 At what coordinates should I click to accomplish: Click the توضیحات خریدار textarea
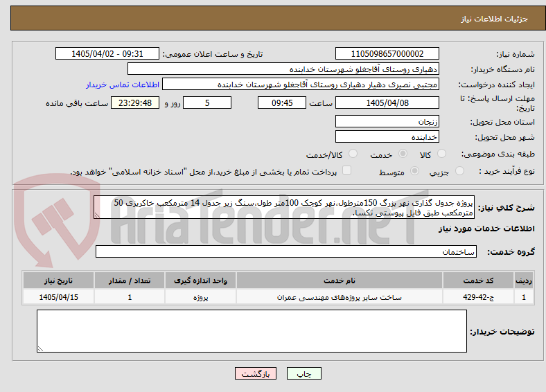(x=252, y=331)
